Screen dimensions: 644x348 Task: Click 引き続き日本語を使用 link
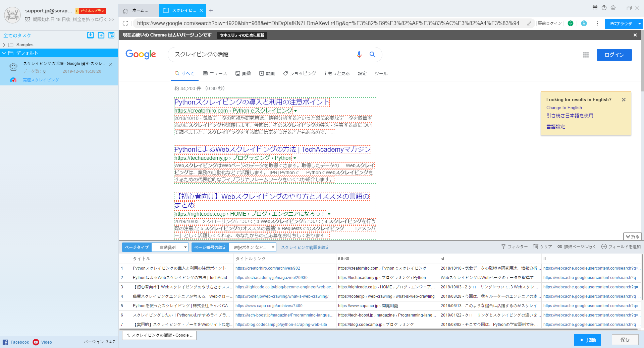coord(570,116)
